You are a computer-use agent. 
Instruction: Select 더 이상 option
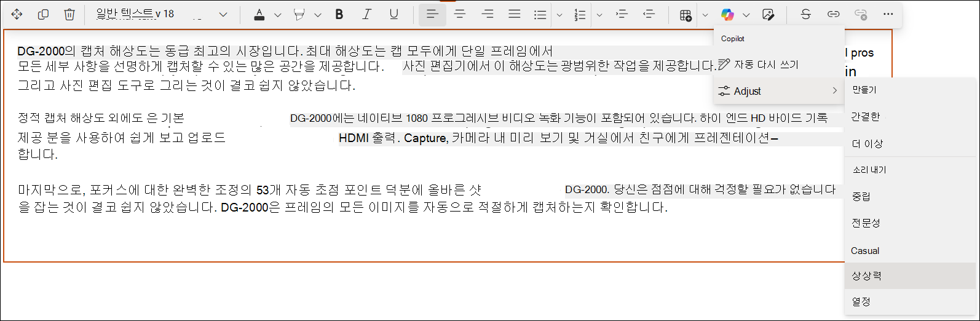(910, 143)
